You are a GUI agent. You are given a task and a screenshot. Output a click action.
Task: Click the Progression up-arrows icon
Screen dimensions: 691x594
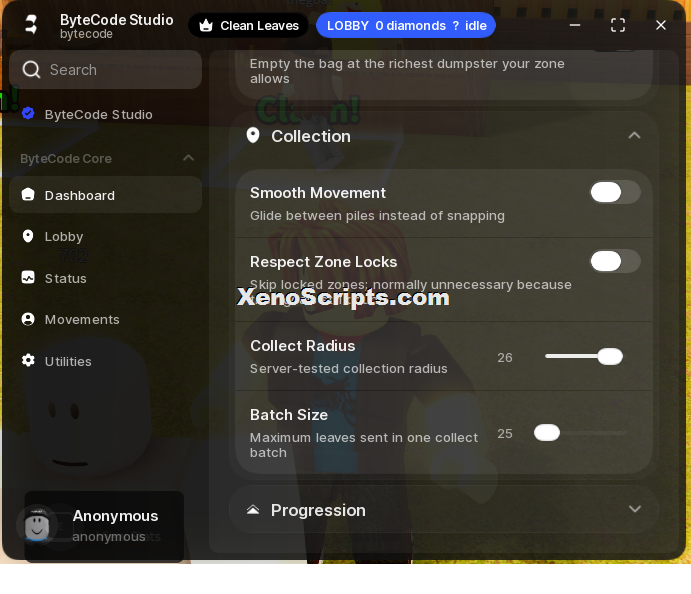(x=253, y=510)
